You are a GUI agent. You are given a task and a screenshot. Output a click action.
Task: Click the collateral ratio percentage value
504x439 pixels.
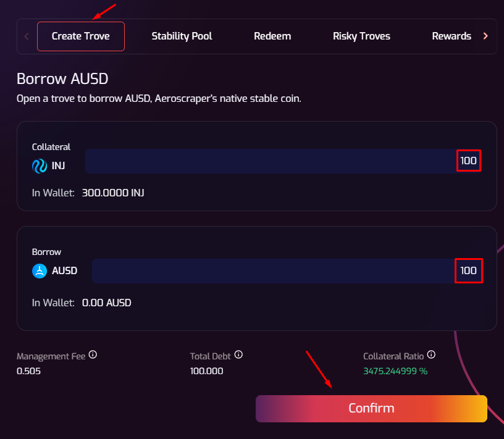(395, 371)
